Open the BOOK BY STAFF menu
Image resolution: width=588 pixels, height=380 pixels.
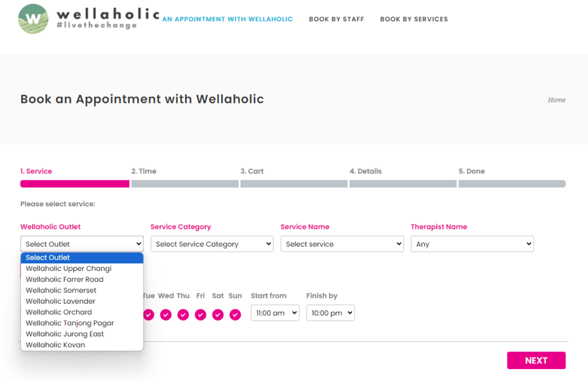(336, 19)
